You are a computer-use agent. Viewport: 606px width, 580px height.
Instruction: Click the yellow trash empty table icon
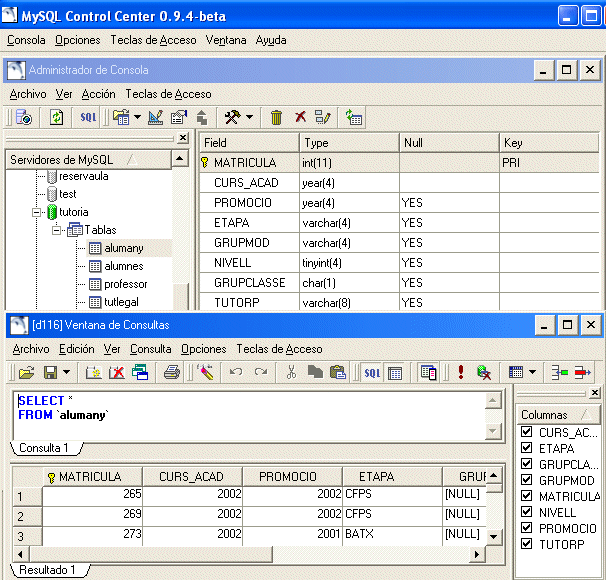pyautogui.click(x=276, y=117)
